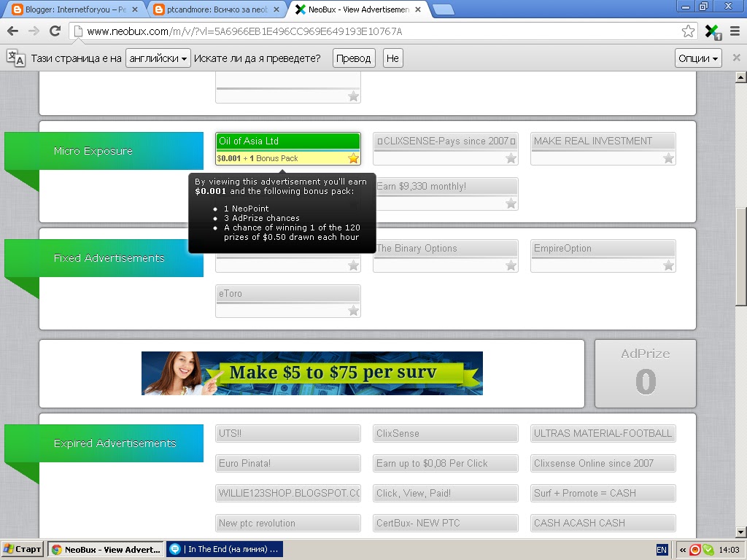This screenshot has width=747, height=560.
Task: Click expired ad CASH ACASH CASH
Action: click(x=603, y=523)
